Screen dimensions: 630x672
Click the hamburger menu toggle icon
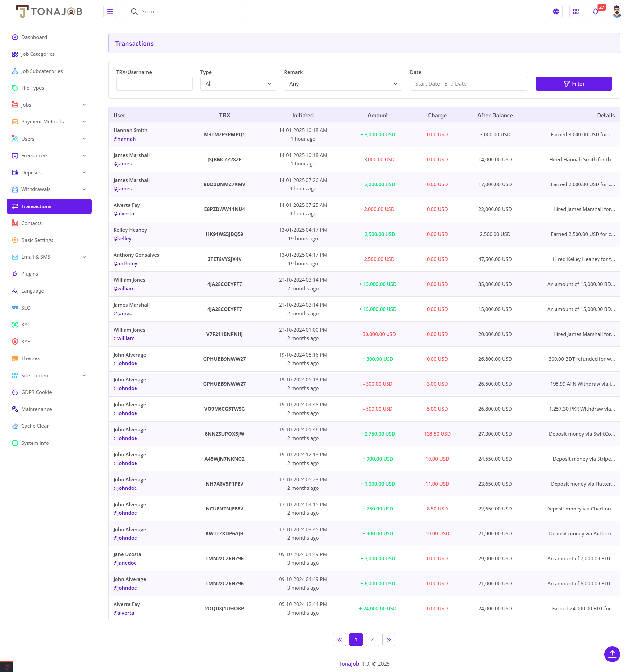click(110, 11)
